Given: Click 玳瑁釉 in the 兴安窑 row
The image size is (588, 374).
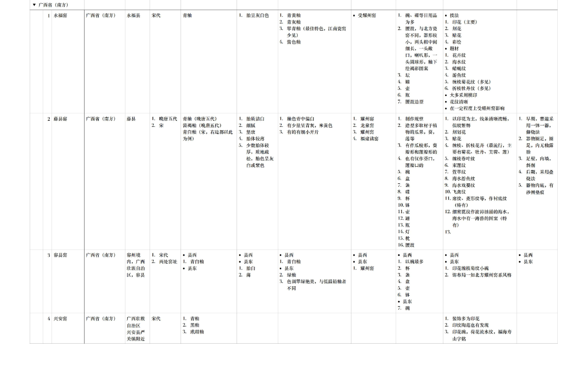Looking at the screenshot, I should coord(197,332).
